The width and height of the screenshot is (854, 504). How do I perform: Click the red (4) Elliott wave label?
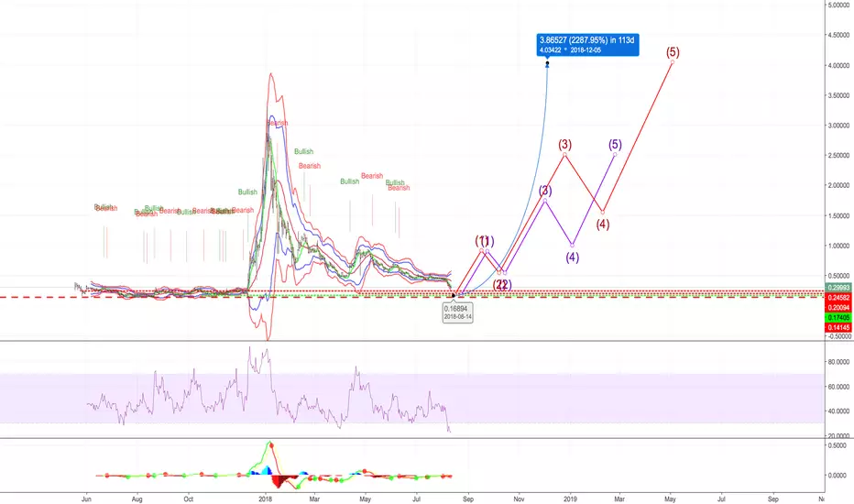602,224
